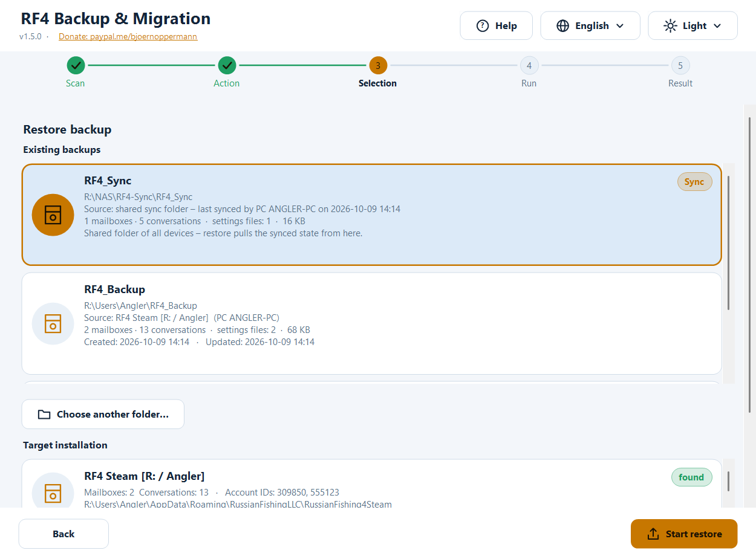Select the RF4_Sync backup title
Screen dimensions: 756x559
click(x=108, y=181)
